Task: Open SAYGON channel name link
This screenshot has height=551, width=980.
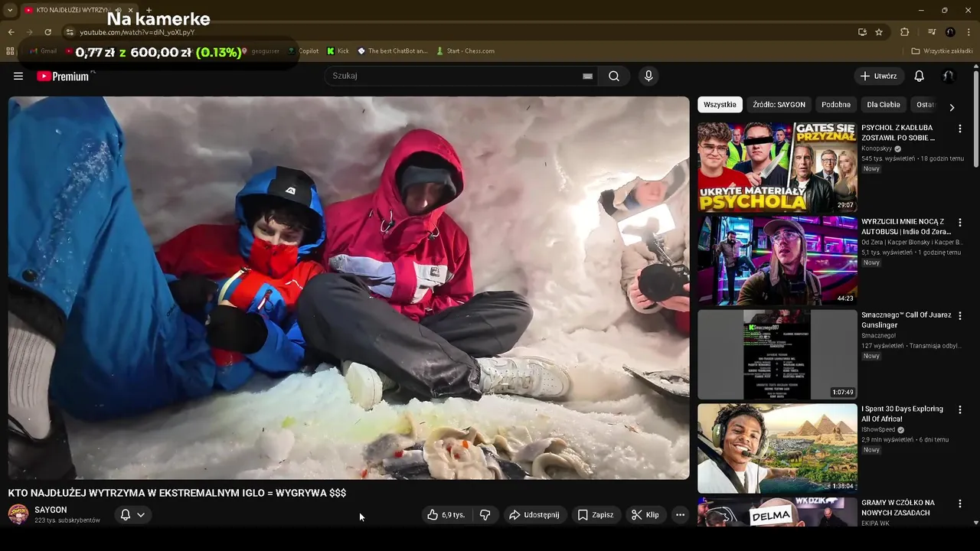Action: click(x=51, y=510)
